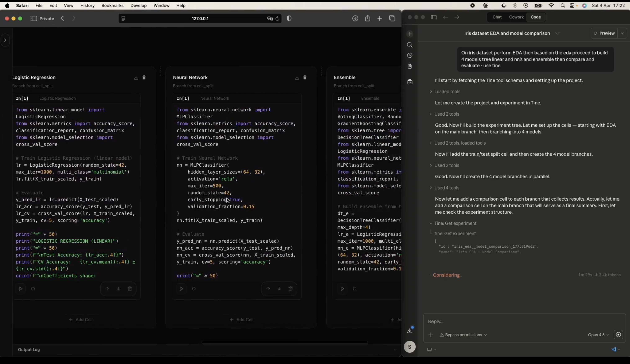Open search in the Claude sidebar

(409, 45)
